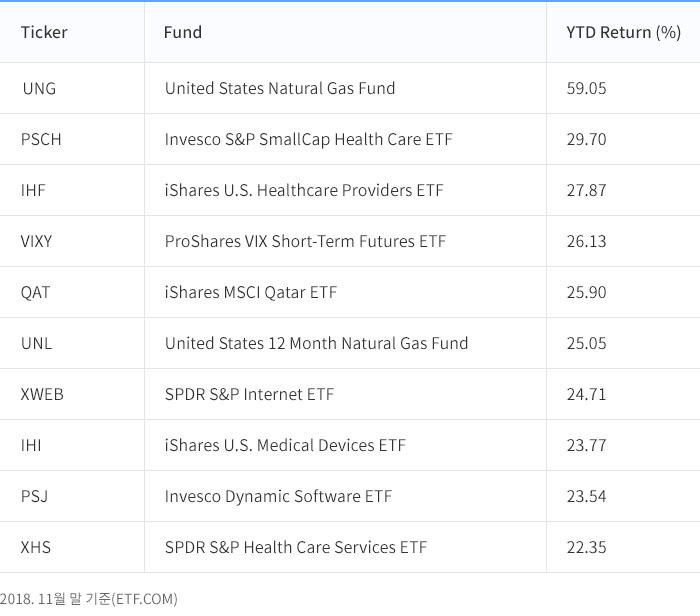Select the XWEB ticker cell

click(x=42, y=394)
